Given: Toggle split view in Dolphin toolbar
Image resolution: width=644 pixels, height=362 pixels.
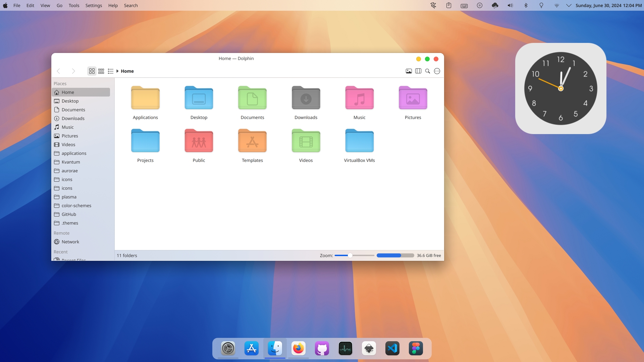Looking at the screenshot, I should pos(418,71).
